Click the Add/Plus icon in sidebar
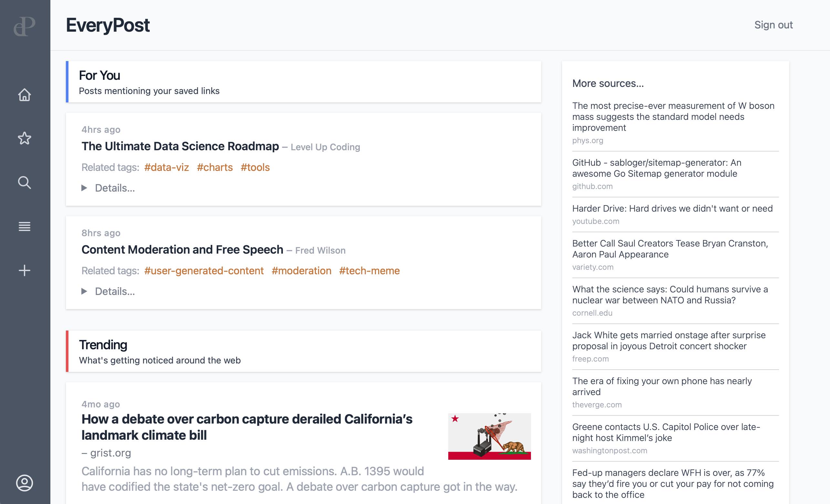Screen dimensions: 830x504 [x=25, y=270]
